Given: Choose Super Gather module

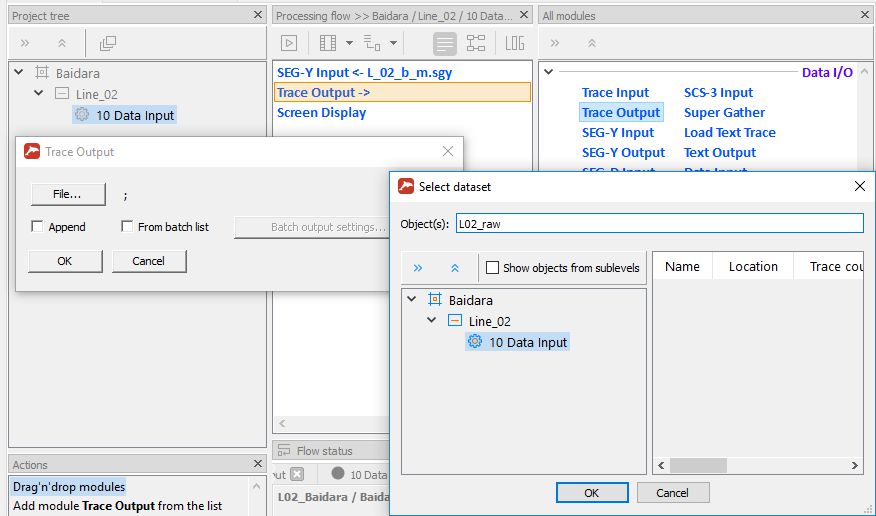Looking at the screenshot, I should pyautogui.click(x=724, y=112).
